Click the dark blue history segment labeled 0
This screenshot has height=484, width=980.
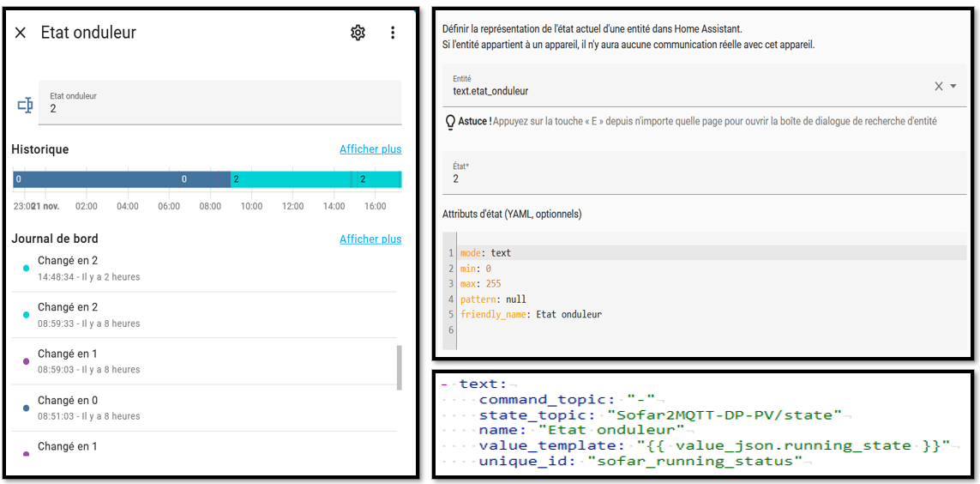coord(120,179)
